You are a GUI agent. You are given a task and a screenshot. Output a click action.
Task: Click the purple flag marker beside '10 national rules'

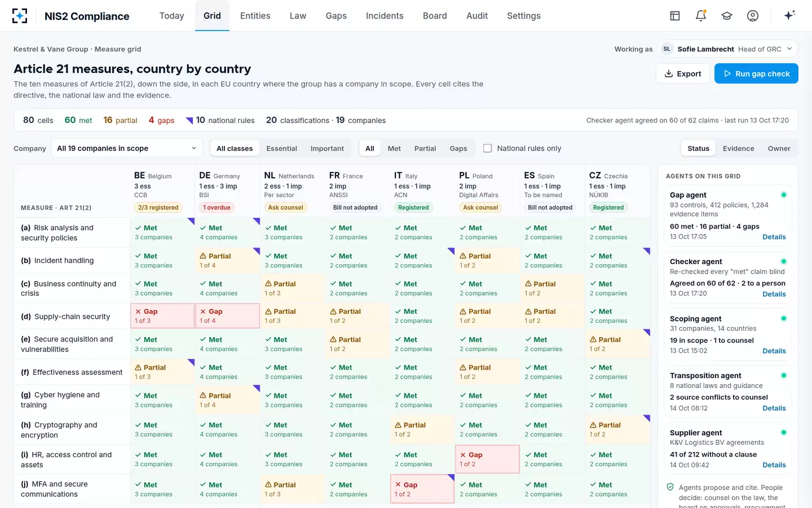[x=189, y=120]
